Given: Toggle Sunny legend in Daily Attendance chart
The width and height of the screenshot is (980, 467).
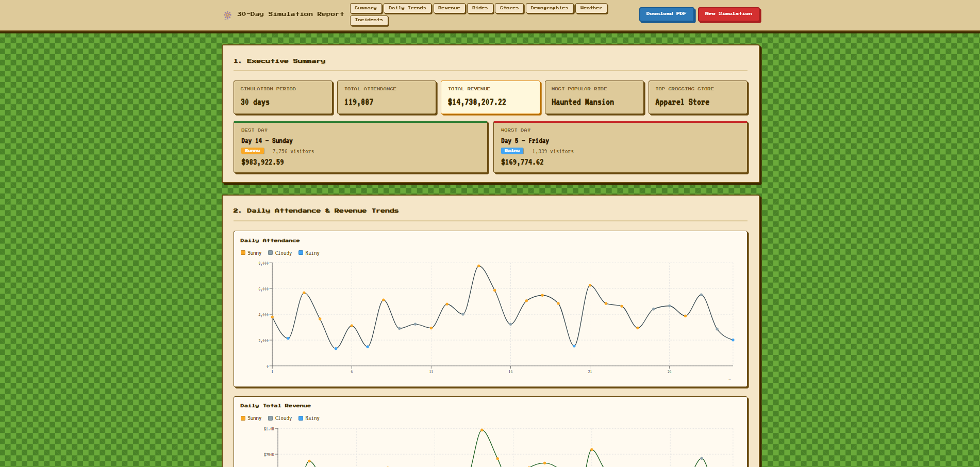Looking at the screenshot, I should pyautogui.click(x=251, y=253).
